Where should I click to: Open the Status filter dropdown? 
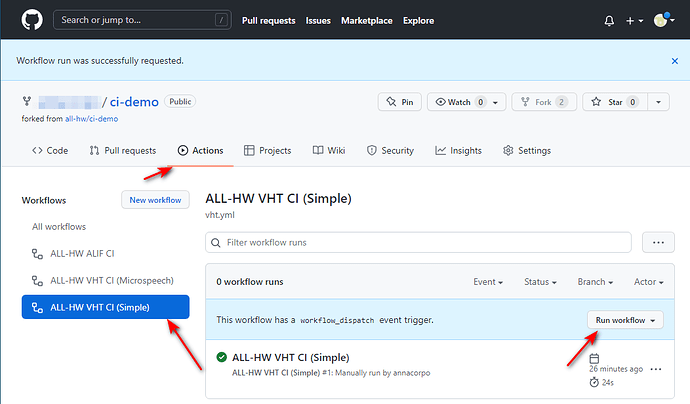543,282
